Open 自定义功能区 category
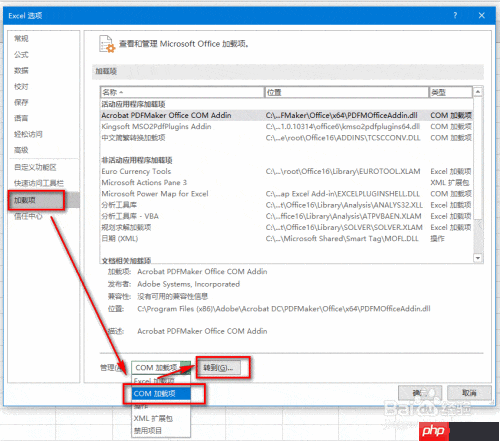The width and height of the screenshot is (500, 441). (43, 167)
